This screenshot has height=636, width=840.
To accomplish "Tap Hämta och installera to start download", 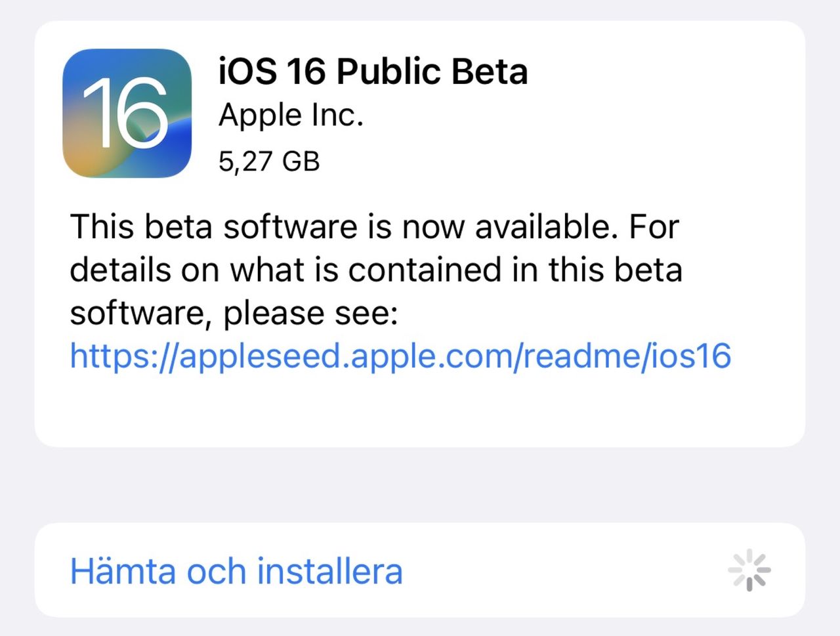I will coord(236,570).
